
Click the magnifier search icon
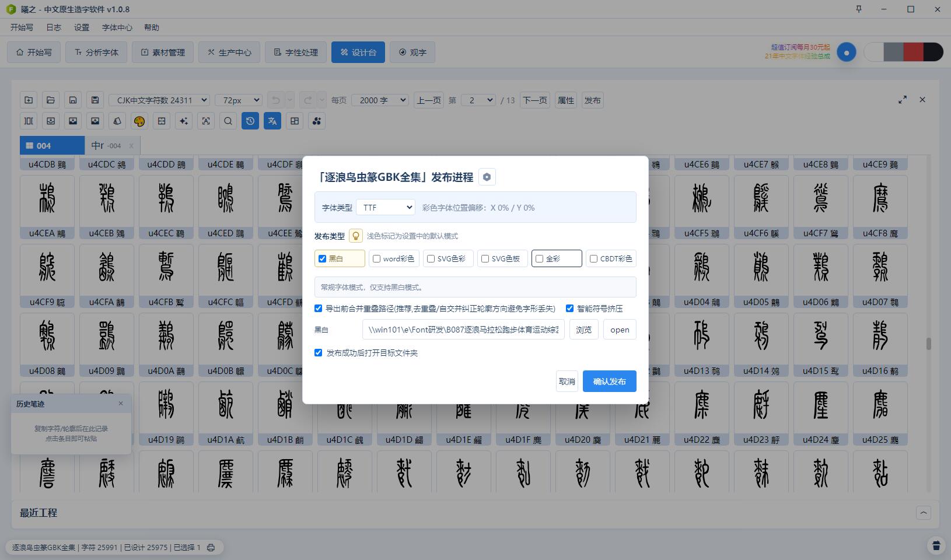pos(228,121)
